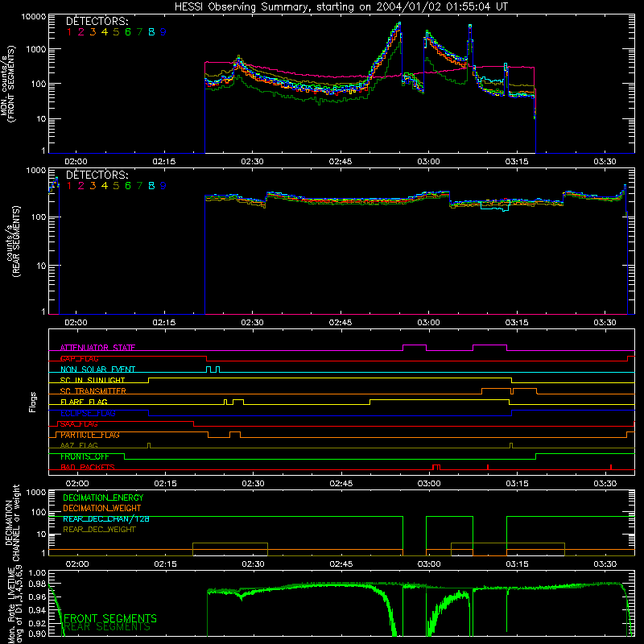Pick detector 7 in rear segments legend
The image size is (644, 644).
coord(139,186)
